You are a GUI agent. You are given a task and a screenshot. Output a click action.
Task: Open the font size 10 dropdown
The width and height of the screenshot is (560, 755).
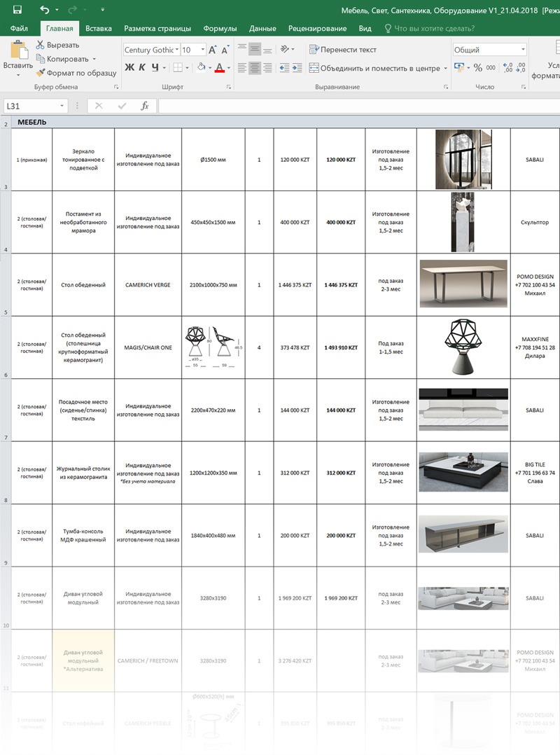[x=203, y=50]
